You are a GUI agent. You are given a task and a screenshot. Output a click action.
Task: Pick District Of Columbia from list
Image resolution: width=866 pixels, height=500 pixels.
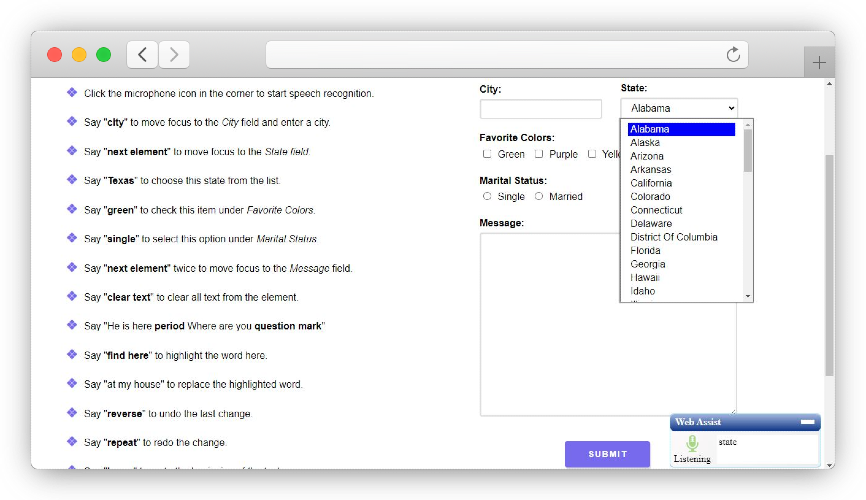pyautogui.click(x=681, y=238)
